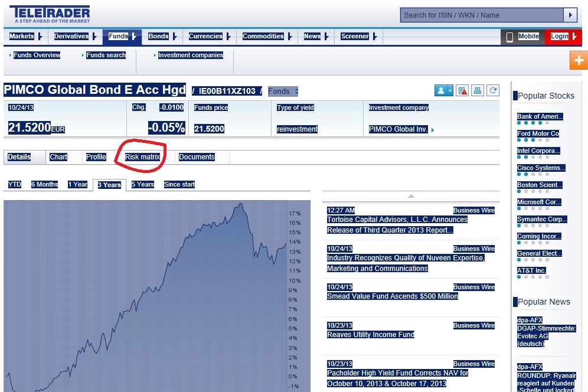588x392 pixels.
Task: Open the News menu
Action: pyautogui.click(x=316, y=37)
